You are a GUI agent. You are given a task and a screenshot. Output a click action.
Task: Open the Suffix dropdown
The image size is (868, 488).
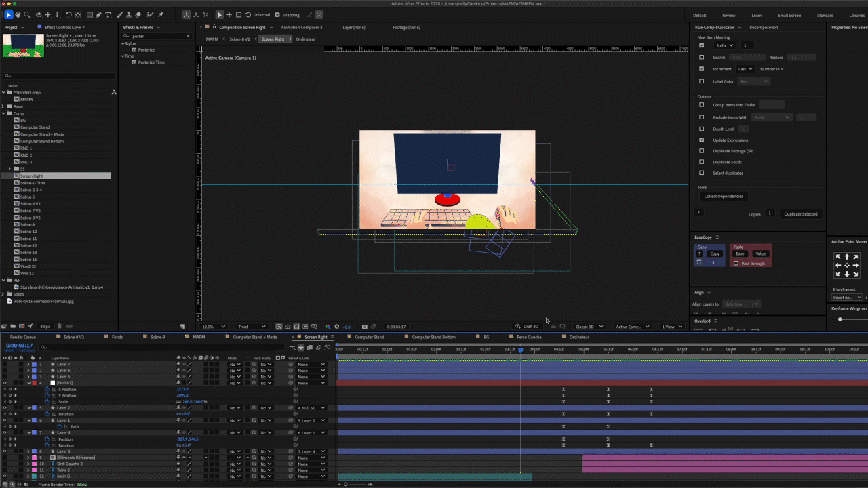[x=724, y=45]
